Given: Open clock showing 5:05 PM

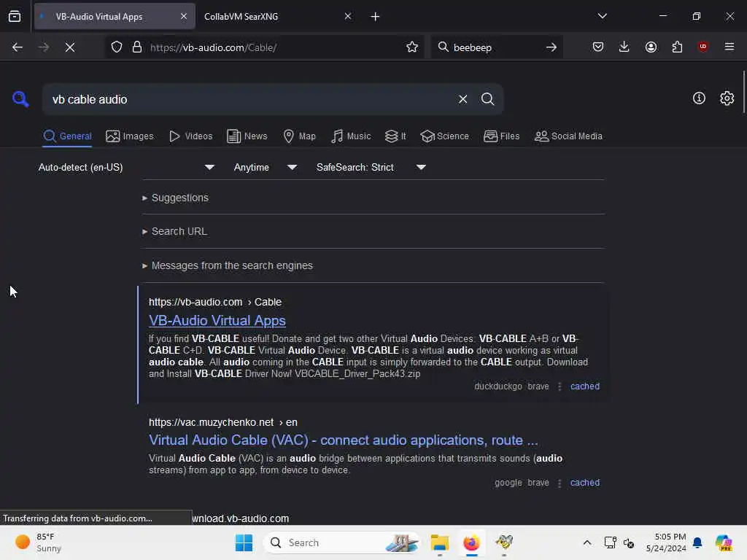Looking at the screenshot, I should click(x=666, y=542).
